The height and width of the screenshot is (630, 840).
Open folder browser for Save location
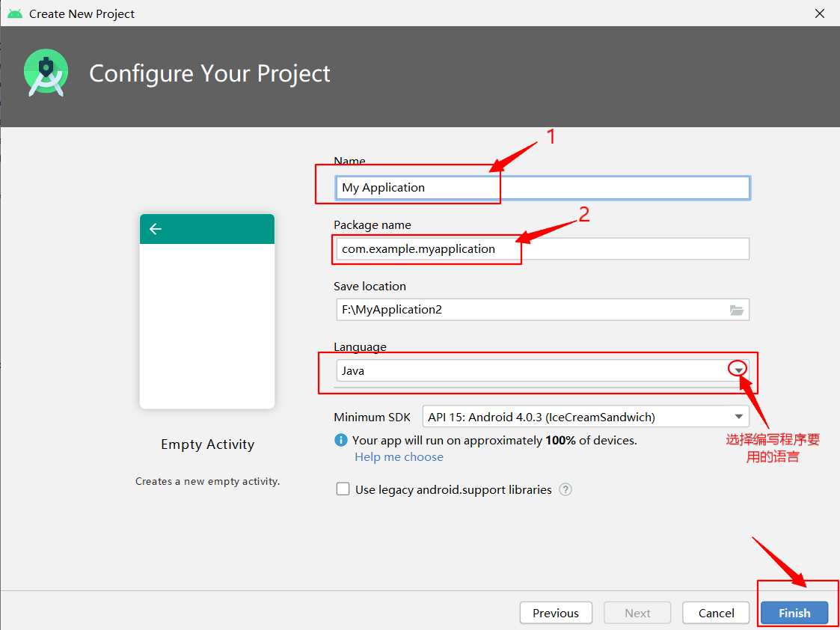pos(737,310)
